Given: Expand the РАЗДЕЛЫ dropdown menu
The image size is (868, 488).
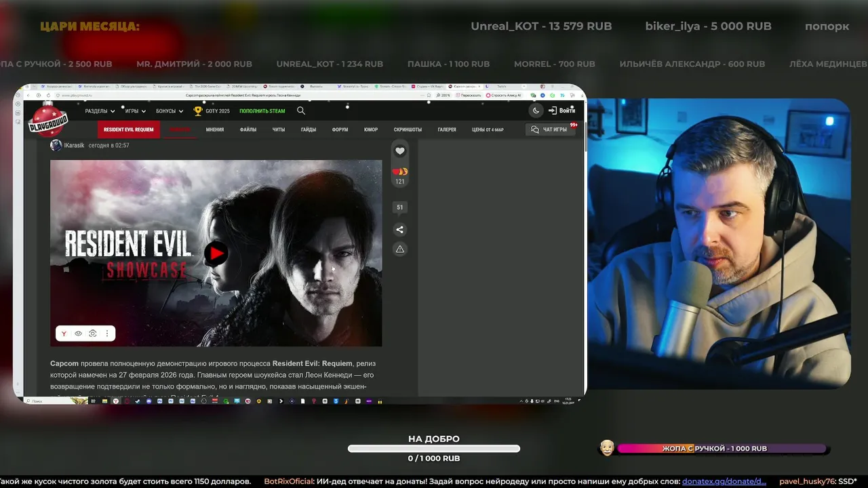Looking at the screenshot, I should click(x=100, y=111).
